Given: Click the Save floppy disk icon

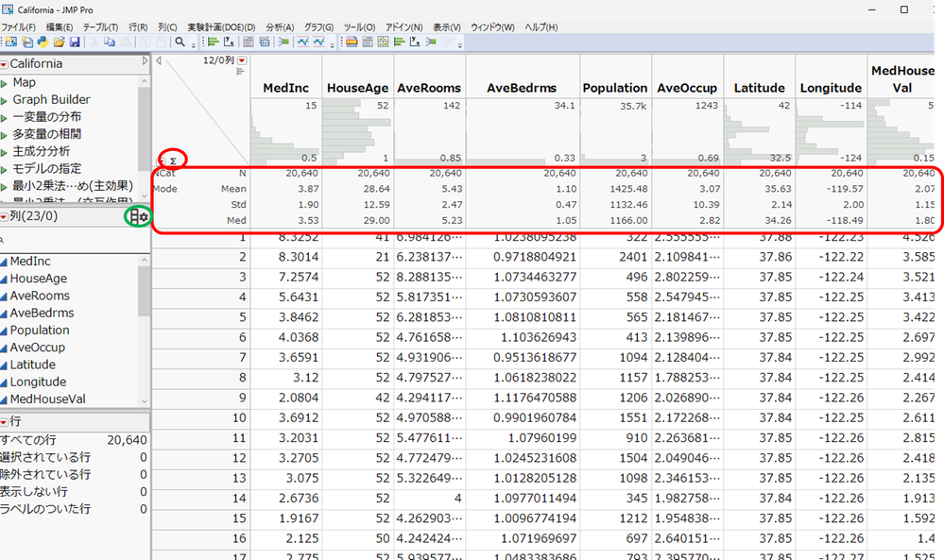Looking at the screenshot, I should (75, 42).
